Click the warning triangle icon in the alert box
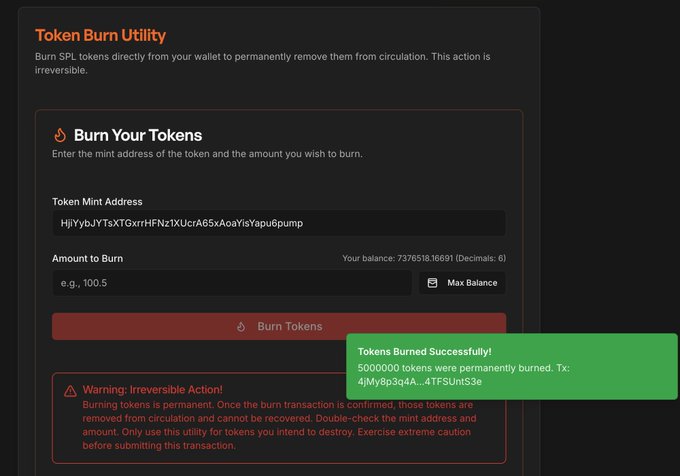This screenshot has height=476, width=680. (x=70, y=391)
